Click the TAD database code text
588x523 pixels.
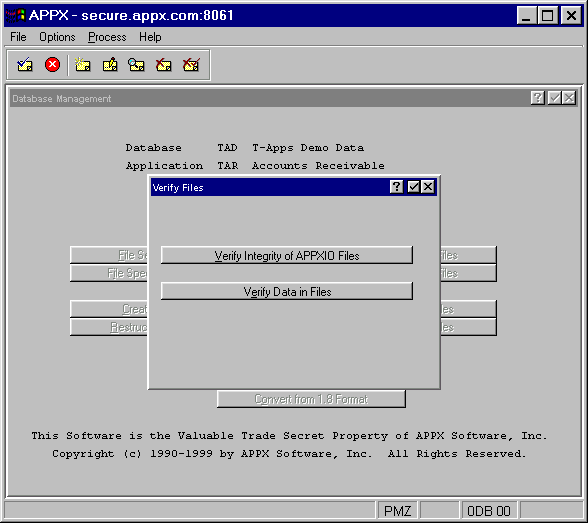(228, 148)
